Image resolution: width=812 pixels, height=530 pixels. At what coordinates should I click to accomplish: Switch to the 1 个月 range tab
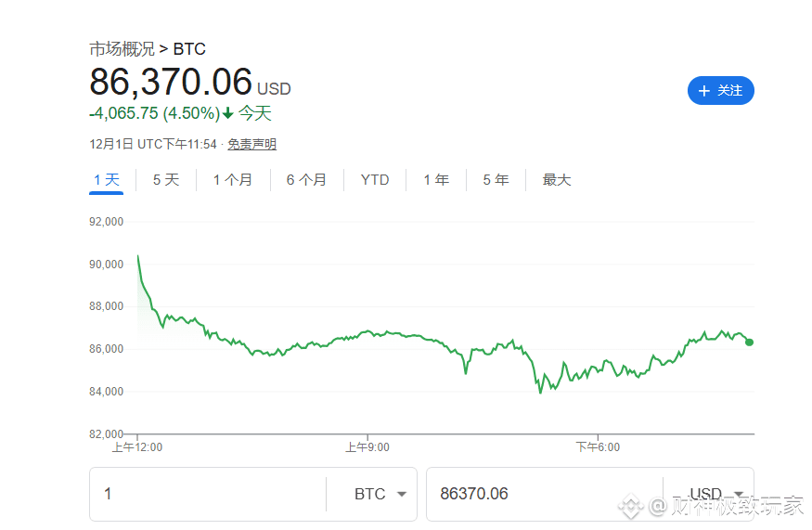coord(233,180)
